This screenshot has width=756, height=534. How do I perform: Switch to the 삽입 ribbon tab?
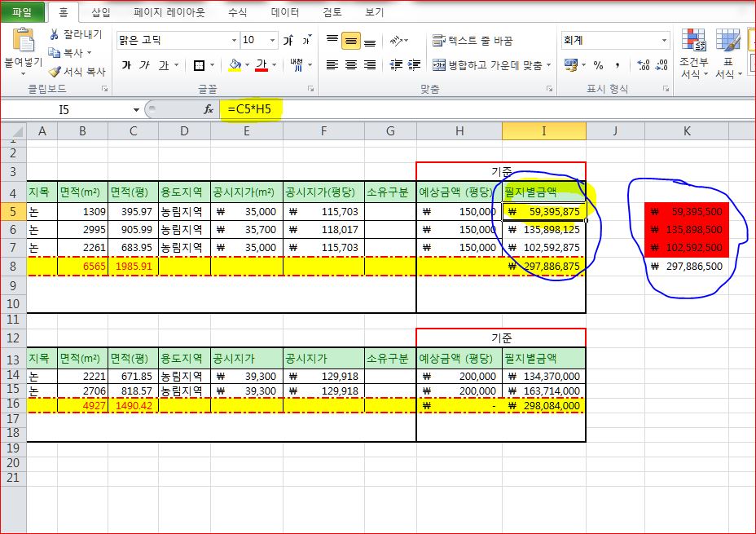click(101, 12)
